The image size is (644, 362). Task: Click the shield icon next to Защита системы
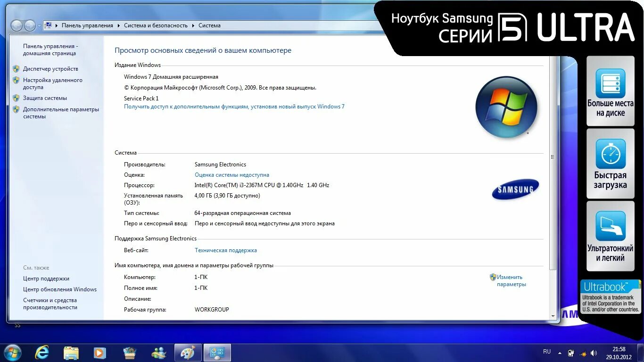(16, 98)
